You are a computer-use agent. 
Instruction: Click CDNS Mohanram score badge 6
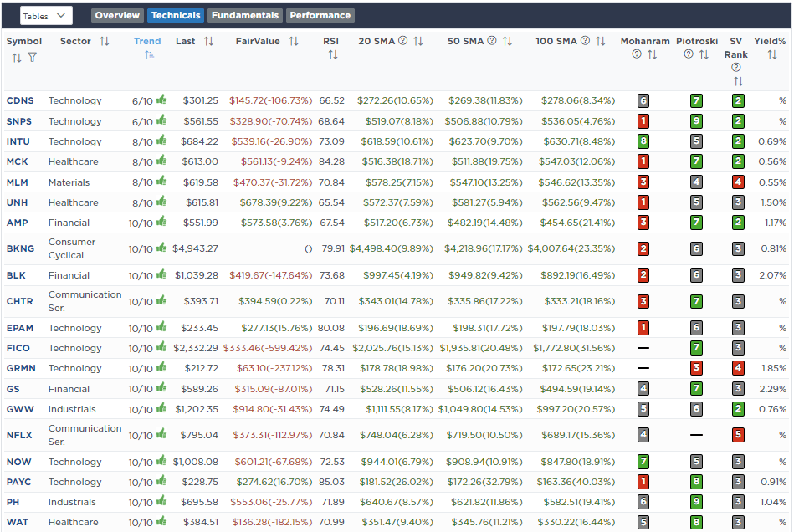coord(643,100)
